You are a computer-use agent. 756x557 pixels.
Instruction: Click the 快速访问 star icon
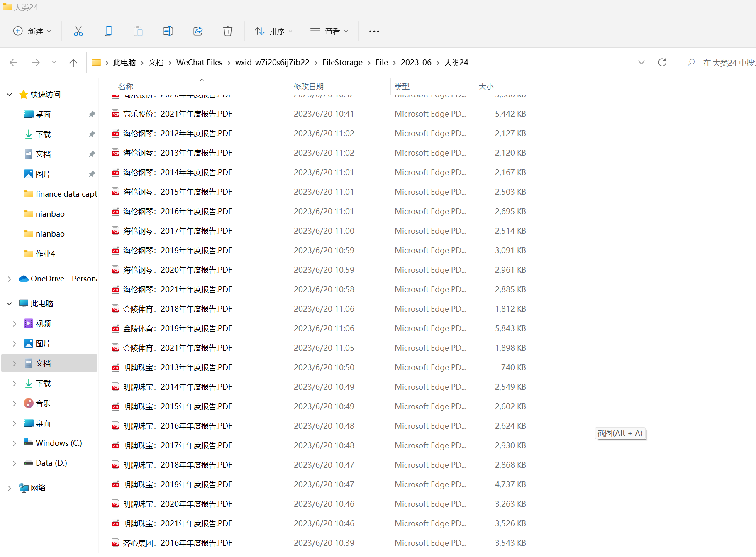pos(24,94)
